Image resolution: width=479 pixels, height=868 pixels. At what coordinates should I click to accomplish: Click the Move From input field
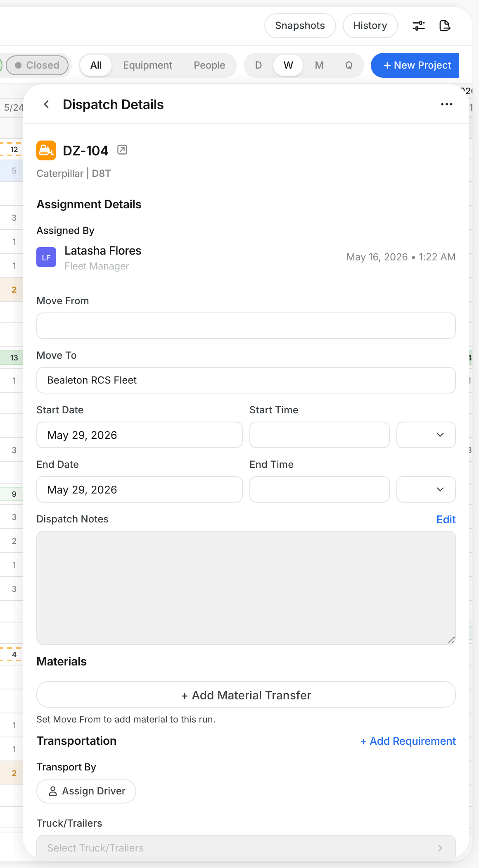[246, 326]
